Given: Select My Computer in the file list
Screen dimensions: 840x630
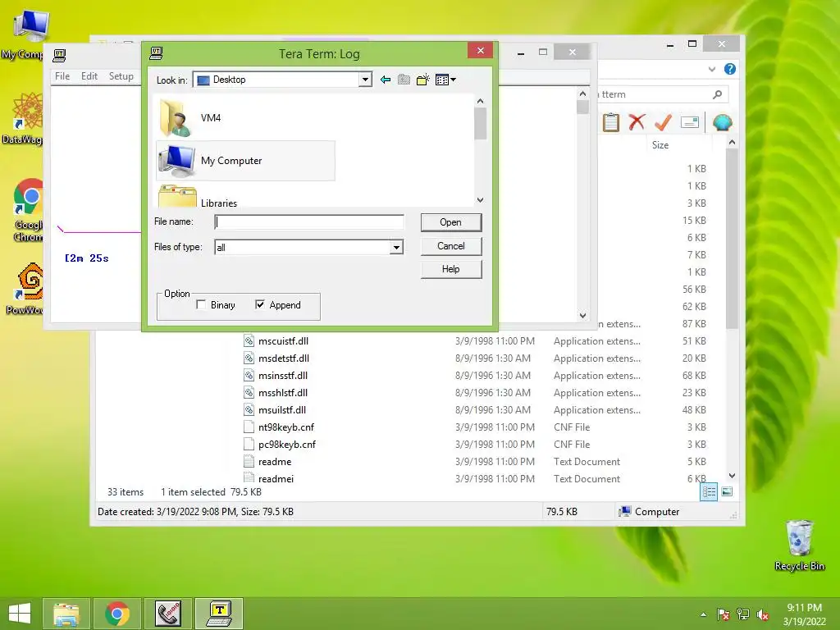Looking at the screenshot, I should [245, 161].
